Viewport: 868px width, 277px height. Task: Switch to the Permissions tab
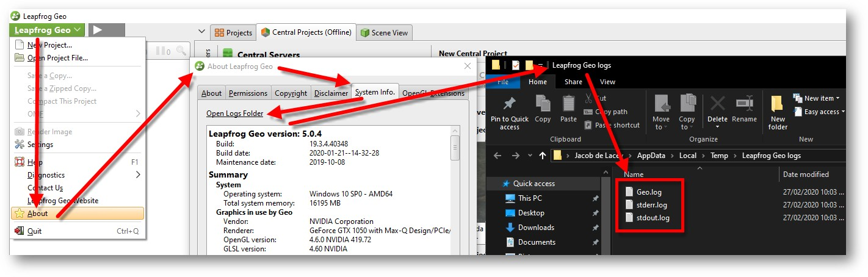(248, 93)
